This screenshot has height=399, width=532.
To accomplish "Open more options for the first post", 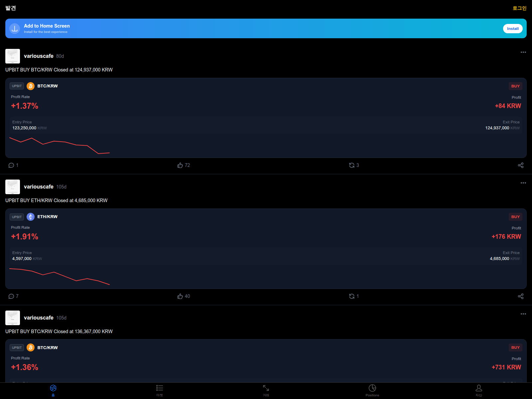I will click(523, 52).
